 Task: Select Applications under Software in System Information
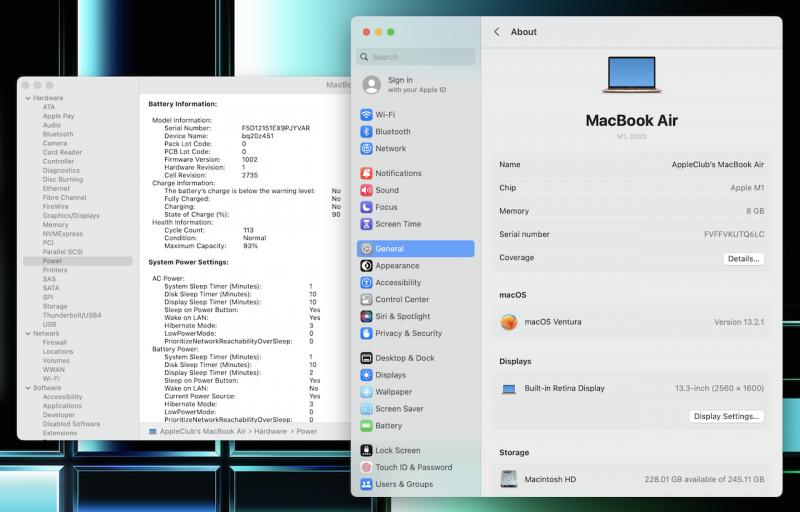[62, 406]
